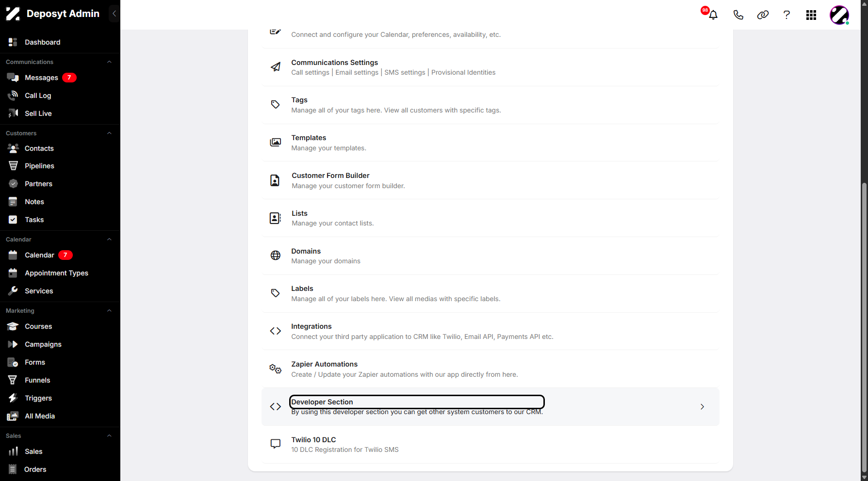The width and height of the screenshot is (868, 481).
Task: Collapse the Calendar sidebar section
Action: pyautogui.click(x=109, y=240)
